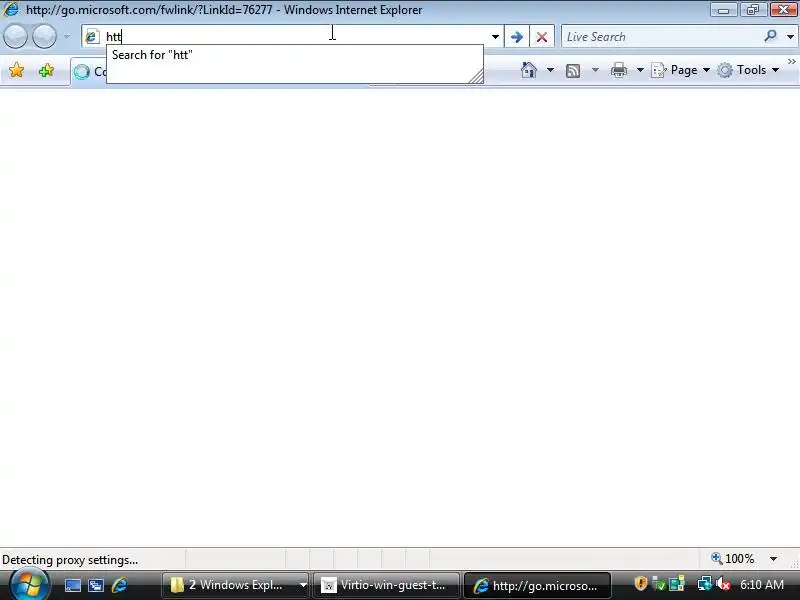This screenshot has height=600, width=800.
Task: Click the address bar page icon
Action: tap(92, 37)
